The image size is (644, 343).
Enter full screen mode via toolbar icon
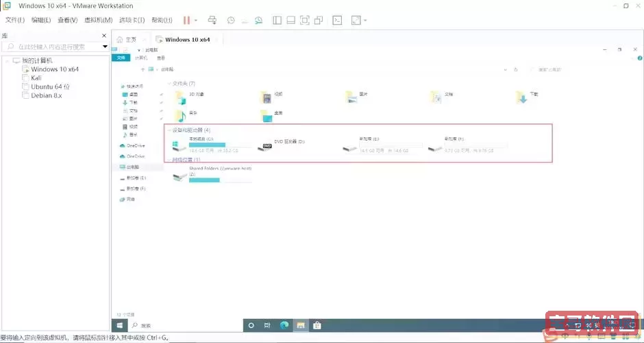(x=305, y=20)
